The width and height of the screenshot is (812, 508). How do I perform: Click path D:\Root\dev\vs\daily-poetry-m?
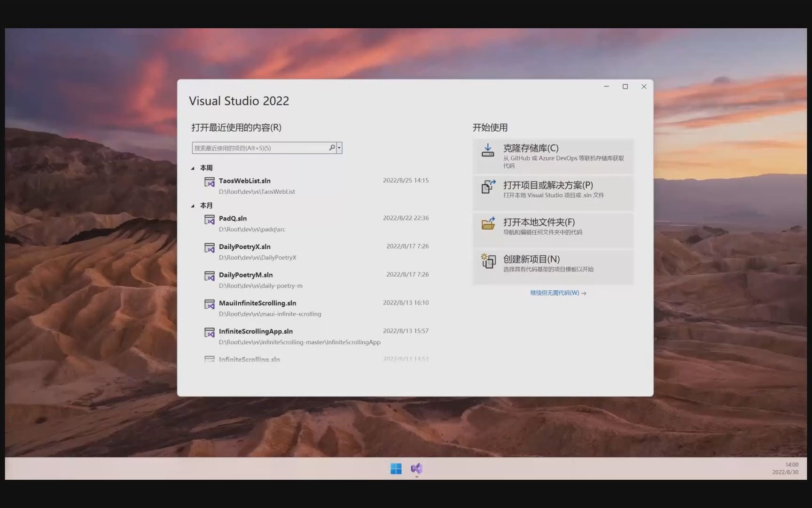(260, 286)
